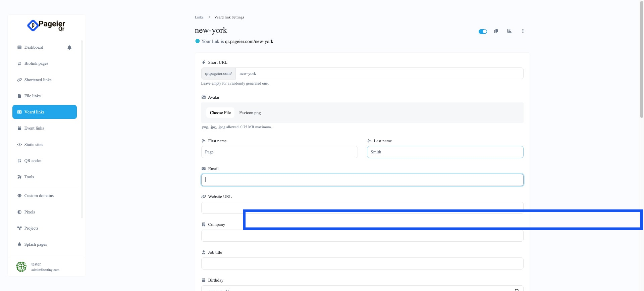Click the notification bell icon
This screenshot has height=291, width=644.
coord(69,47)
